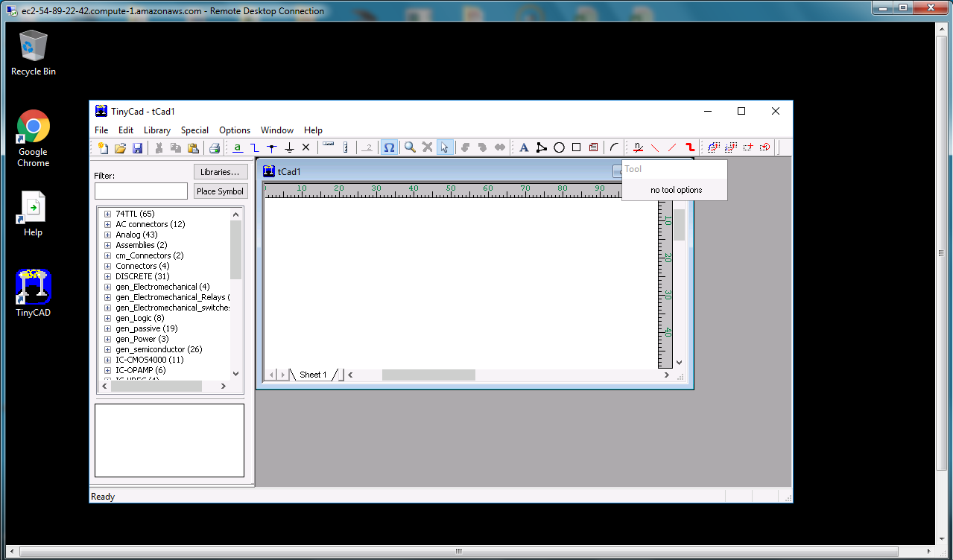Toggle the horizontal ruler icon

pos(329,147)
